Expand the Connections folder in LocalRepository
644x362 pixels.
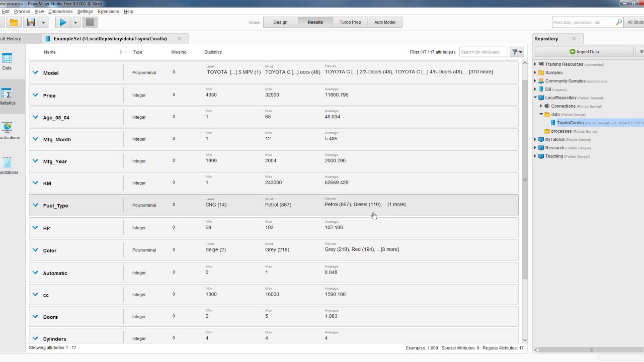point(541,106)
